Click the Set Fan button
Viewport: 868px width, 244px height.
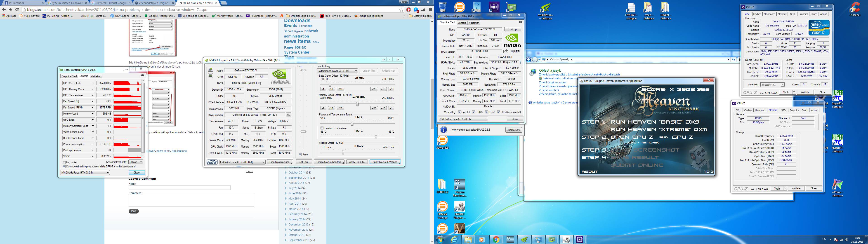click(304, 162)
